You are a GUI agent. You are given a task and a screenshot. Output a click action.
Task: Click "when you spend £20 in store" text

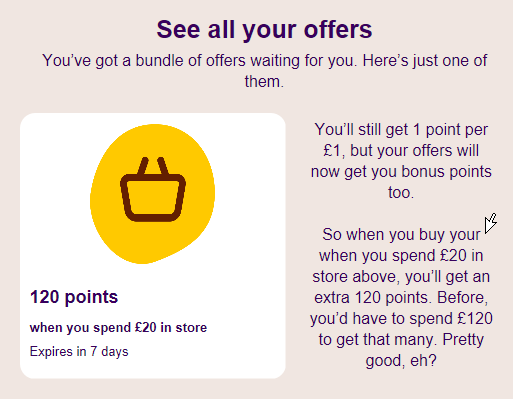tap(118, 328)
